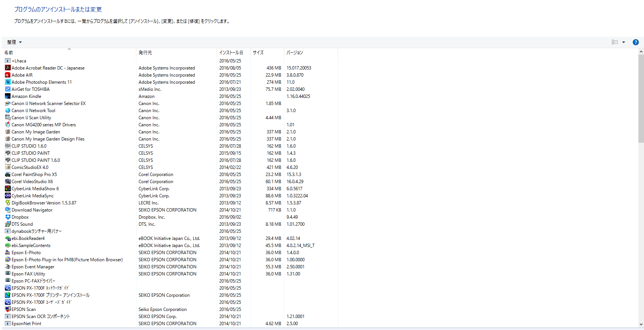
Task: Click the scrollbar up arrow
Action: 641,52
